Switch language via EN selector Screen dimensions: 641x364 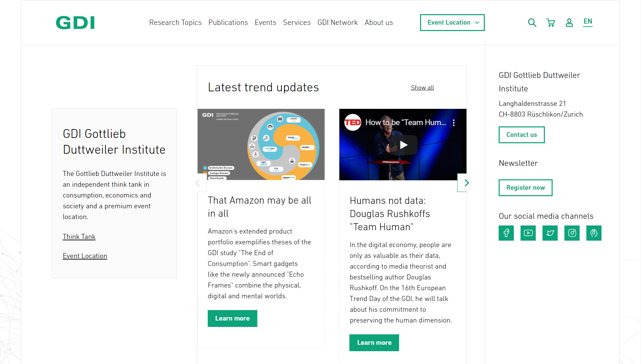pos(588,22)
